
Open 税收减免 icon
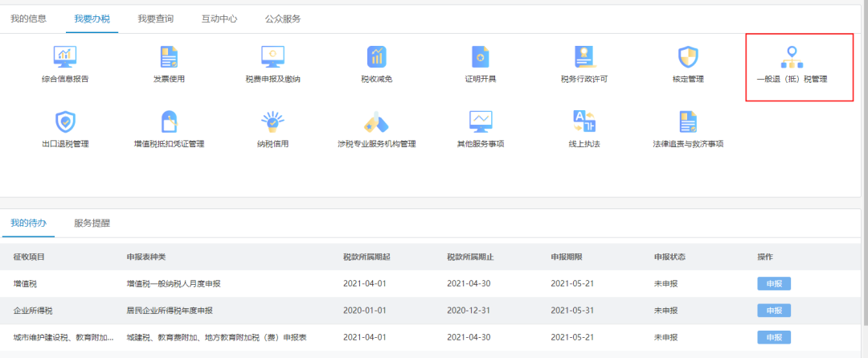(376, 57)
